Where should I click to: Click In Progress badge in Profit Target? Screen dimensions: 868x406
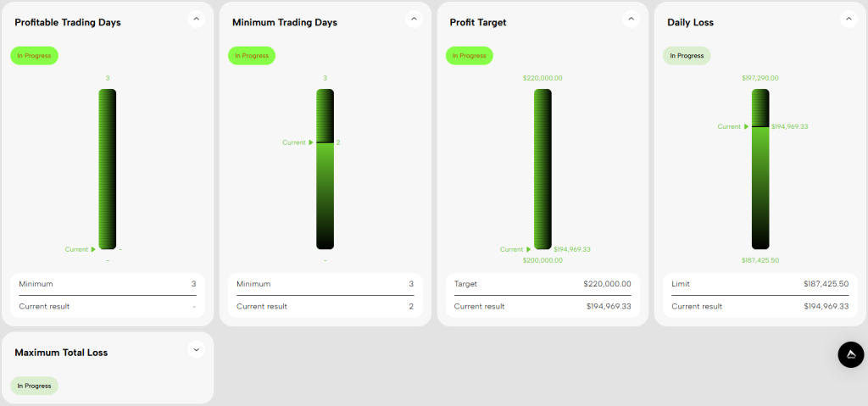pyautogui.click(x=469, y=56)
